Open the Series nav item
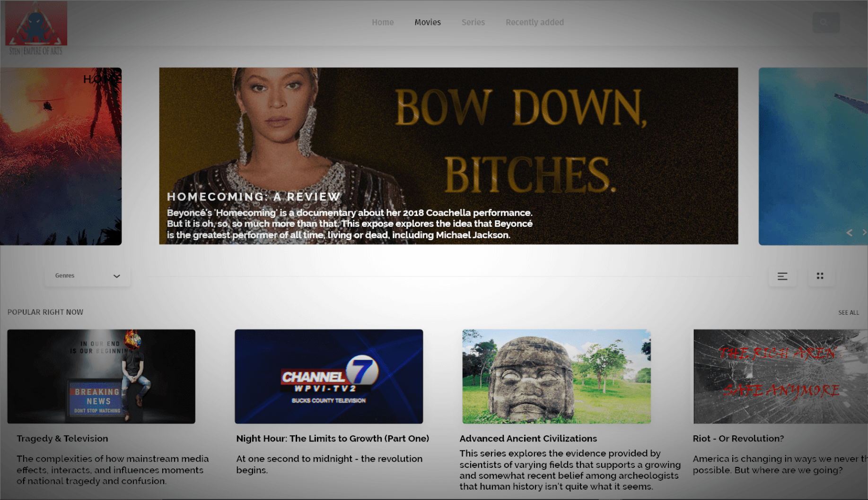The height and width of the screenshot is (500, 868). click(x=473, y=22)
